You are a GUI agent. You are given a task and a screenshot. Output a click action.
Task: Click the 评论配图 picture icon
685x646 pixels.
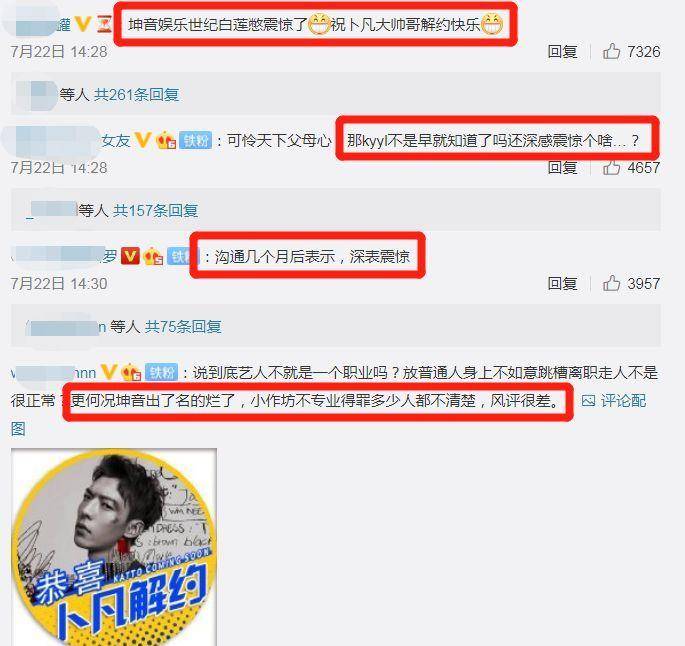point(588,401)
